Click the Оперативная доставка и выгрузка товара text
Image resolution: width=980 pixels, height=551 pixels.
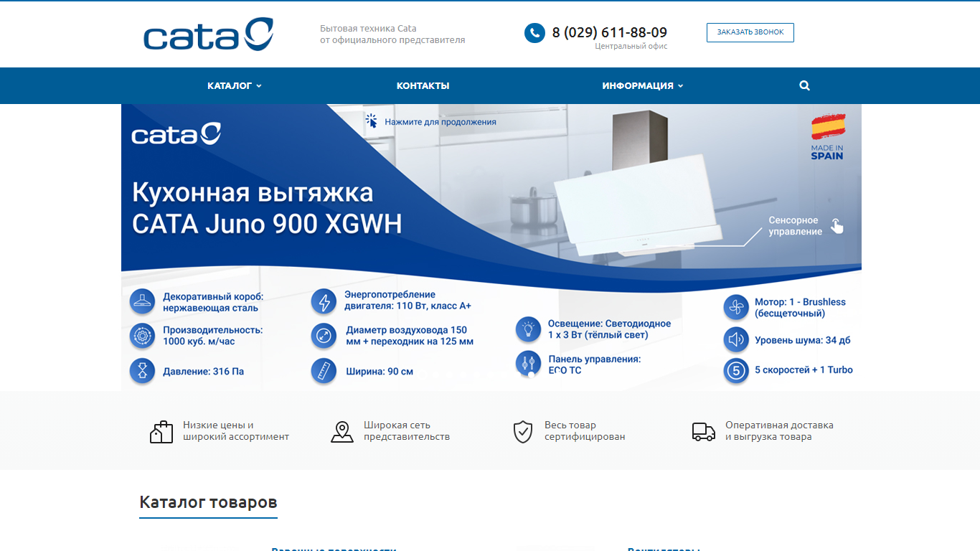tap(779, 431)
